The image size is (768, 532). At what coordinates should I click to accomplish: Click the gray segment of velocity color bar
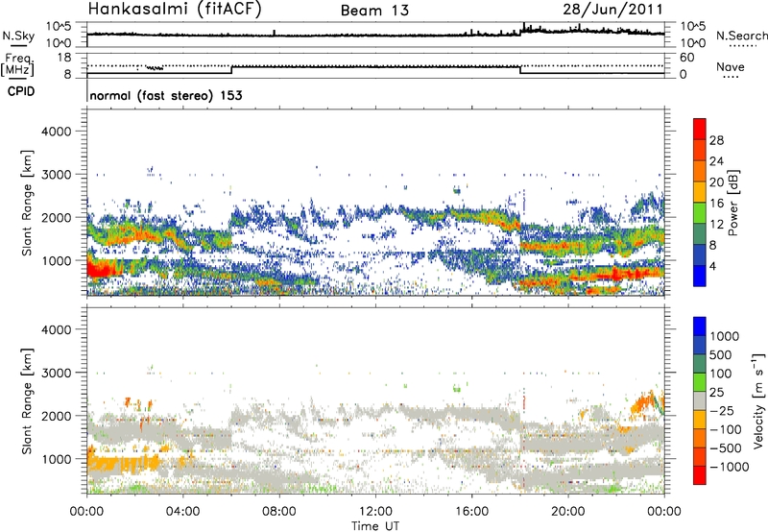(x=700, y=401)
